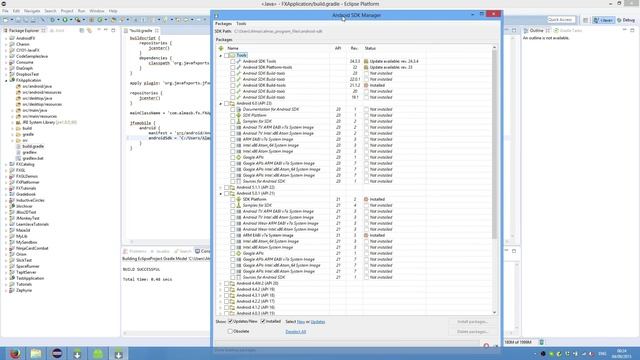Image resolution: width=640 pixels, height=360 pixels.
Task: Click the Android 4.2.2 (API 17) folder icon
Action: point(232,301)
